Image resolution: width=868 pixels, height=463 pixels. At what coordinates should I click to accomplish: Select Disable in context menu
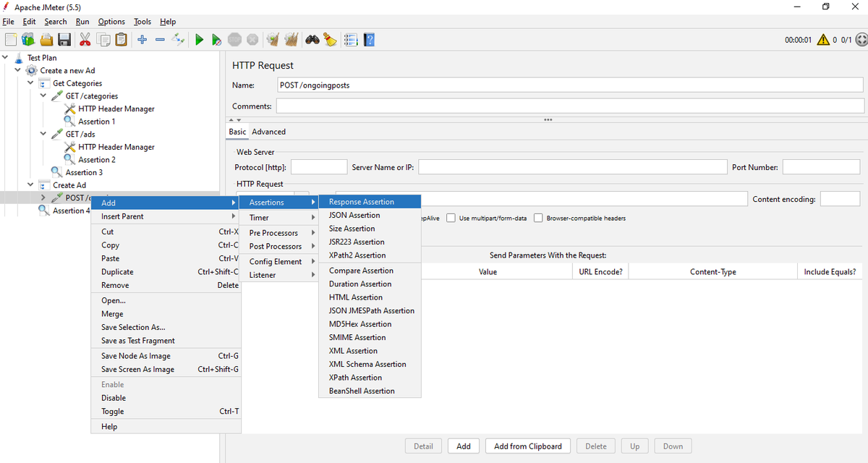click(166, 398)
